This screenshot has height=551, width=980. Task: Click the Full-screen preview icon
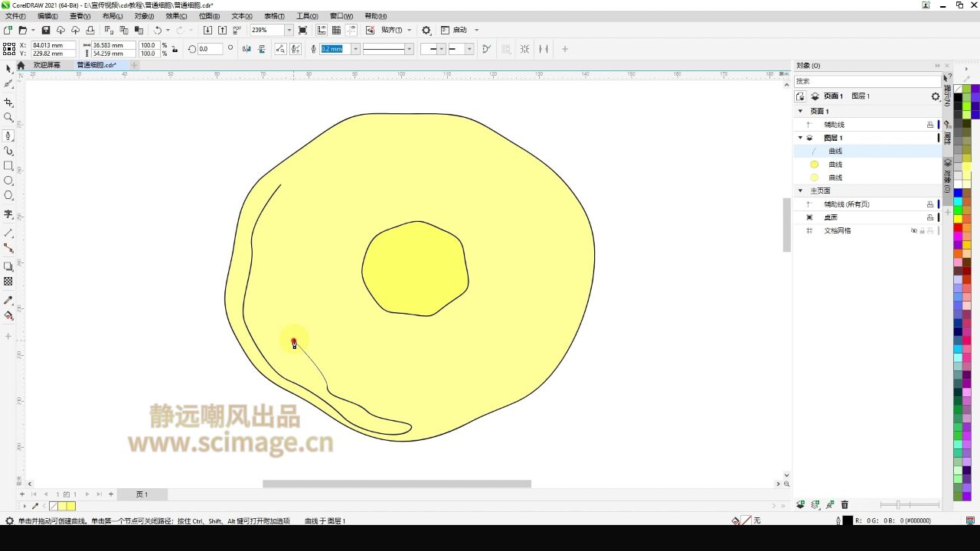pyautogui.click(x=303, y=30)
